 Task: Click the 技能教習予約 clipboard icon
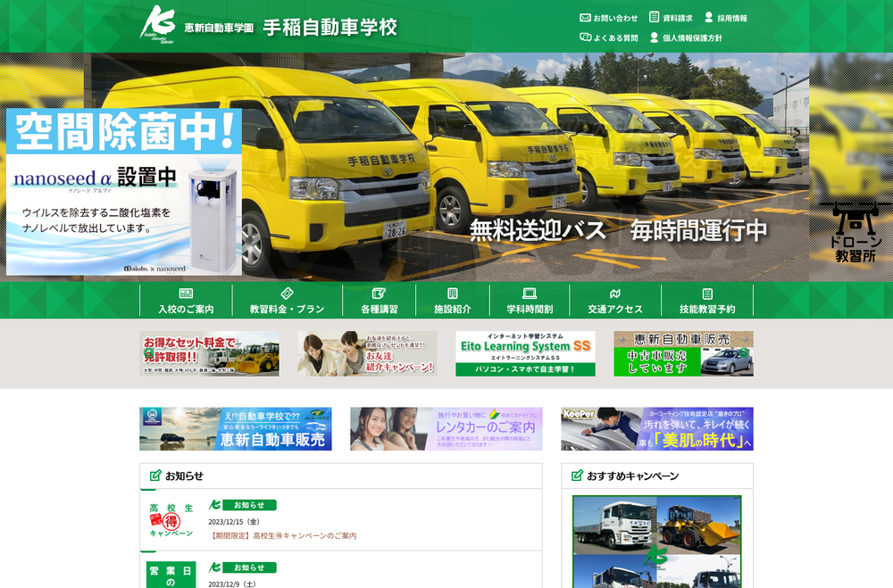click(x=707, y=294)
